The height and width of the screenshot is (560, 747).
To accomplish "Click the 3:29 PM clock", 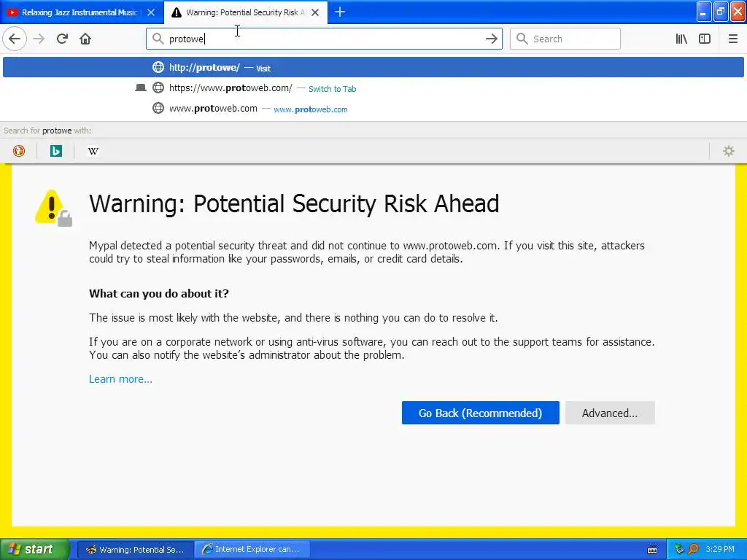I will pyautogui.click(x=720, y=549).
